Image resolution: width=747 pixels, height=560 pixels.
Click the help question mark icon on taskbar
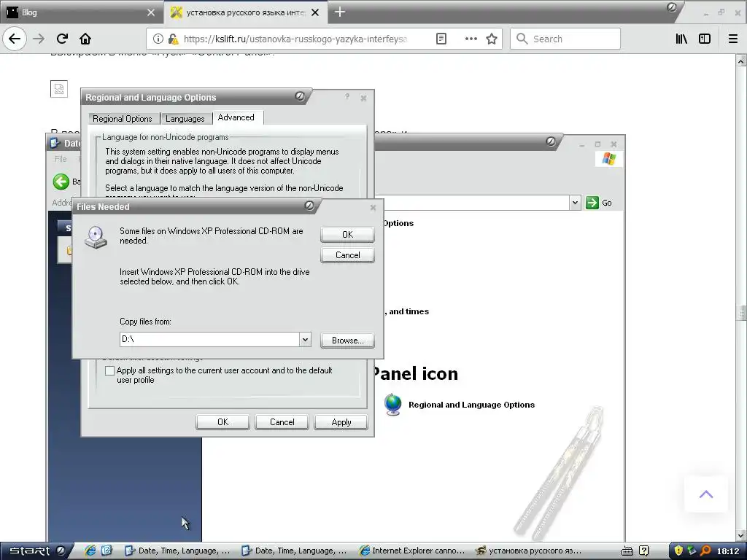point(643,551)
